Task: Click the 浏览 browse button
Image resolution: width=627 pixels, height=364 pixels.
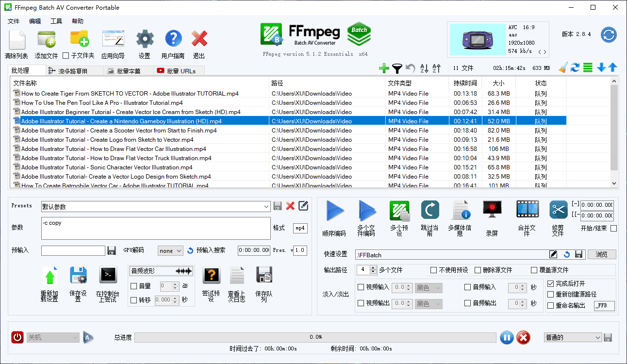Action: (x=601, y=254)
